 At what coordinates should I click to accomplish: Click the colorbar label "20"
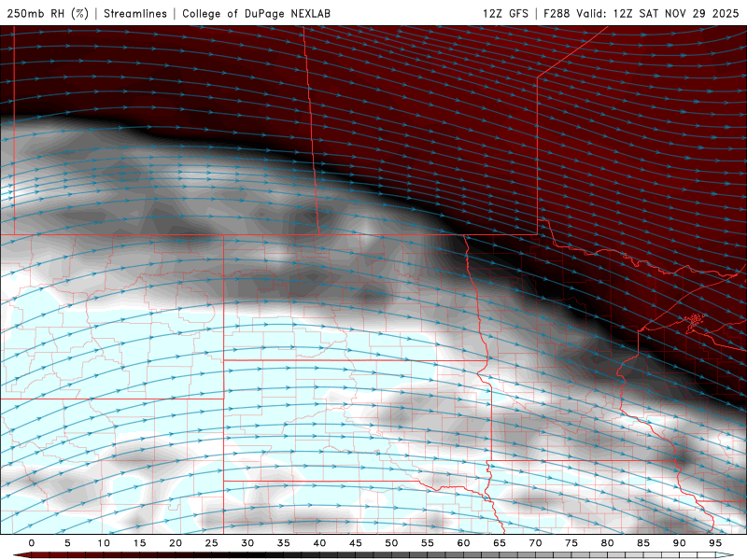(x=176, y=543)
